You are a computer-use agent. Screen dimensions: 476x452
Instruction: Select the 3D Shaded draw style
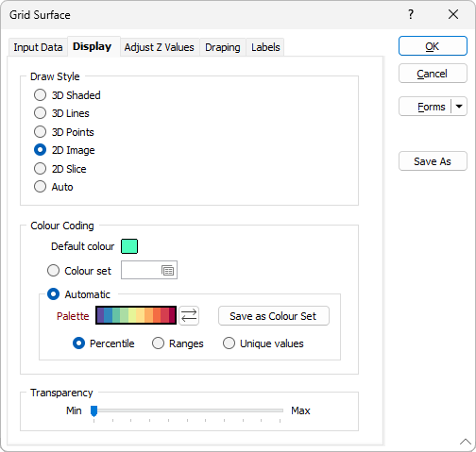click(67, 95)
